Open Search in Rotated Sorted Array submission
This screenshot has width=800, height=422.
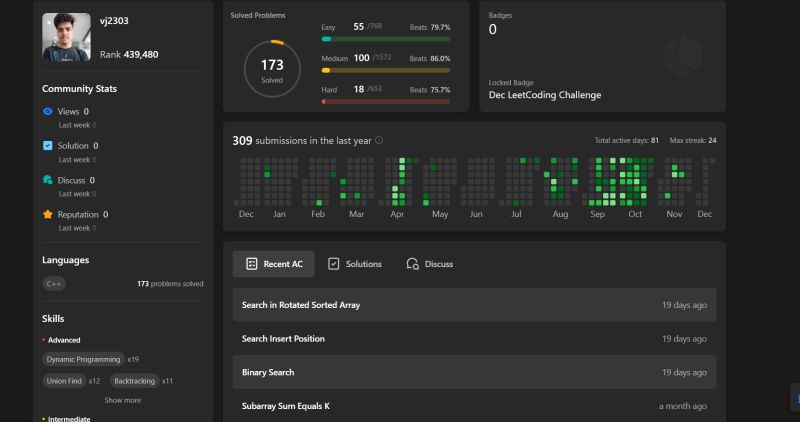474,305
